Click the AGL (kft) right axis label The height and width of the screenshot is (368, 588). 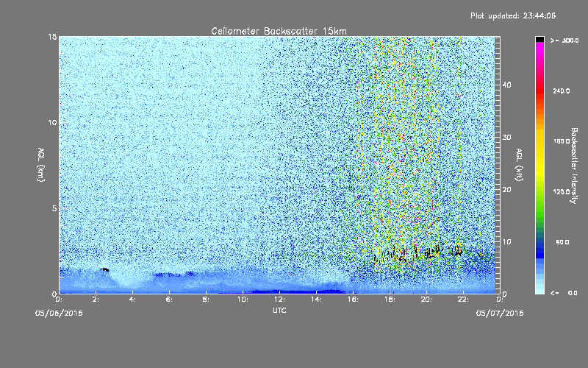point(519,165)
